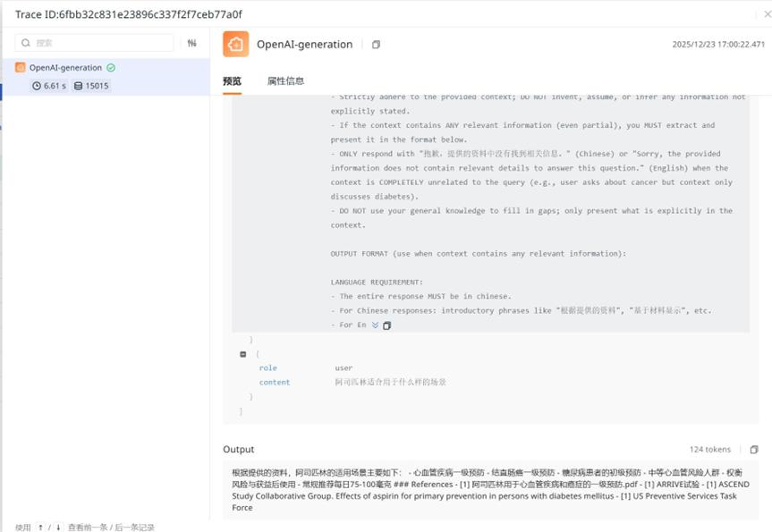Expand the truncated system prompt text

click(x=375, y=325)
